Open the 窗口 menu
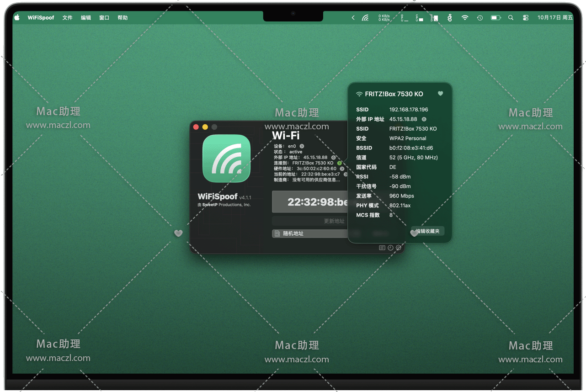Viewport: 586px width, 392px height. click(104, 18)
